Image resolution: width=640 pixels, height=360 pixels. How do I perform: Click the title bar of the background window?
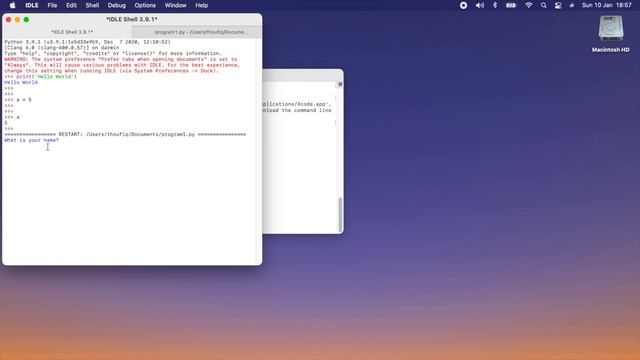click(302, 75)
